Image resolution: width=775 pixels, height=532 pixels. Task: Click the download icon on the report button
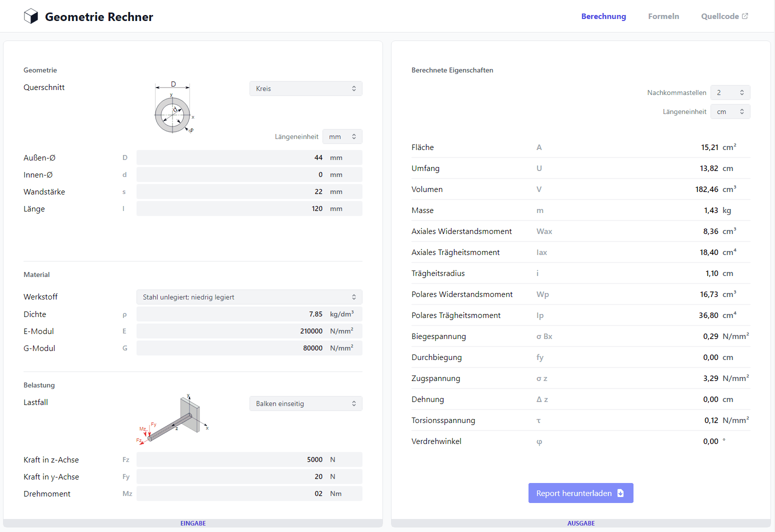tap(620, 493)
